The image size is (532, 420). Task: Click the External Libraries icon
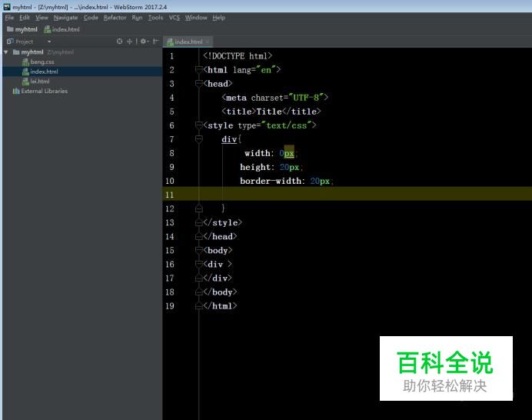(16, 91)
